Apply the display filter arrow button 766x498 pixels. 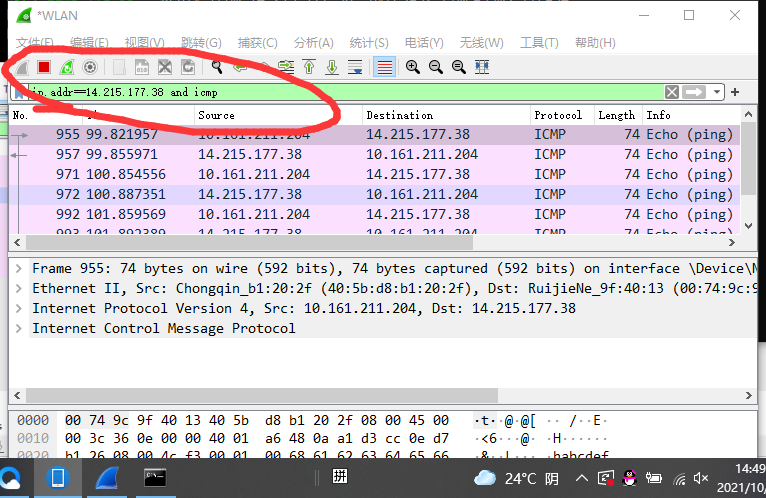pos(694,92)
